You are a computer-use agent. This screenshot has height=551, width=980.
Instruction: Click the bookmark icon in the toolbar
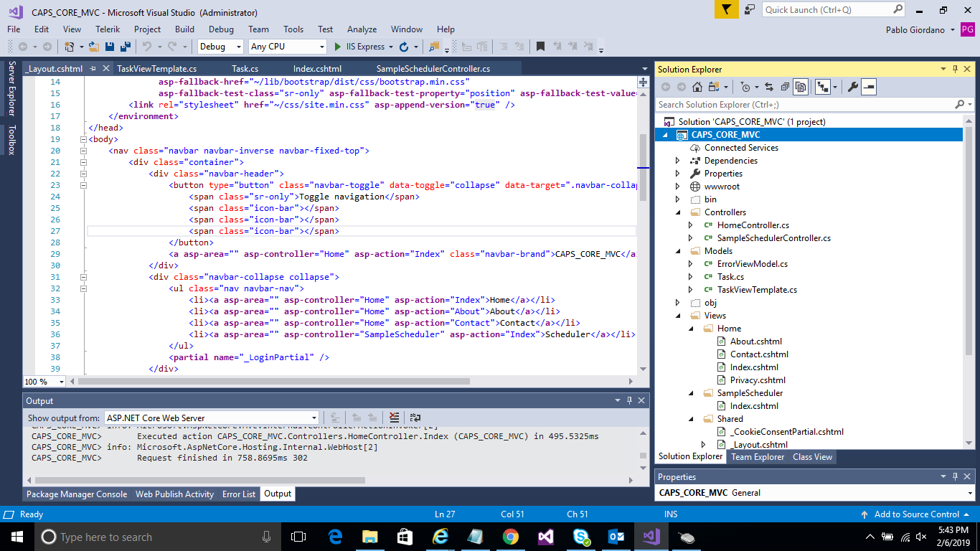click(540, 47)
